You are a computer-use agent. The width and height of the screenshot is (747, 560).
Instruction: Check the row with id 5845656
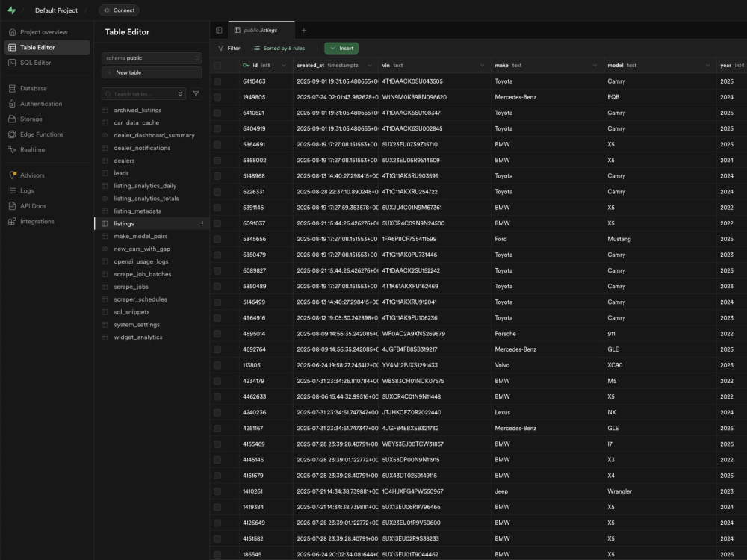(x=217, y=239)
